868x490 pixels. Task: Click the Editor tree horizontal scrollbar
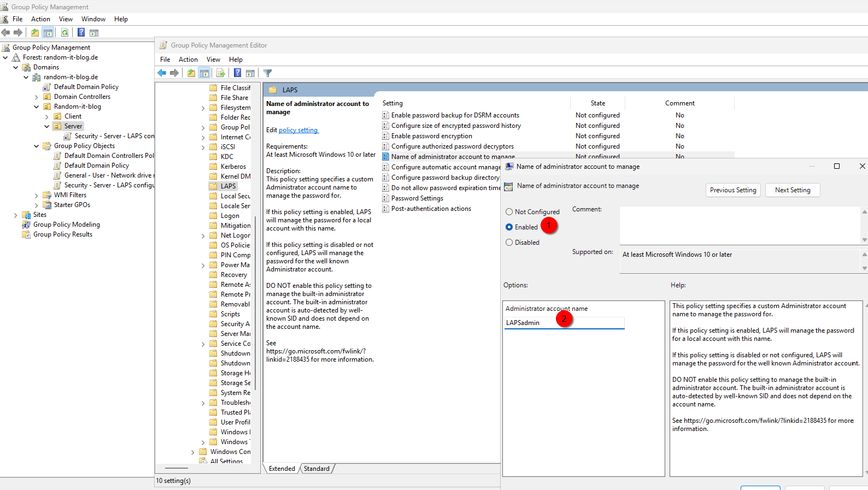click(x=176, y=468)
